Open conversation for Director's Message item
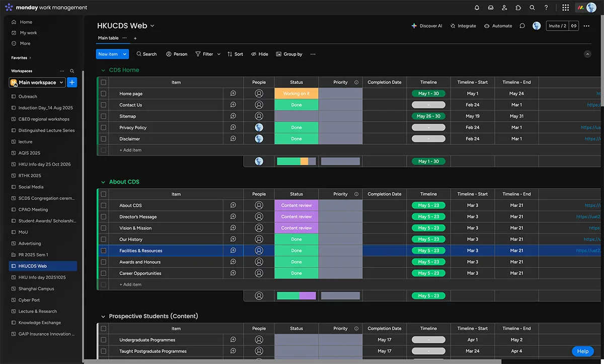This screenshot has height=364, width=604. point(233,217)
